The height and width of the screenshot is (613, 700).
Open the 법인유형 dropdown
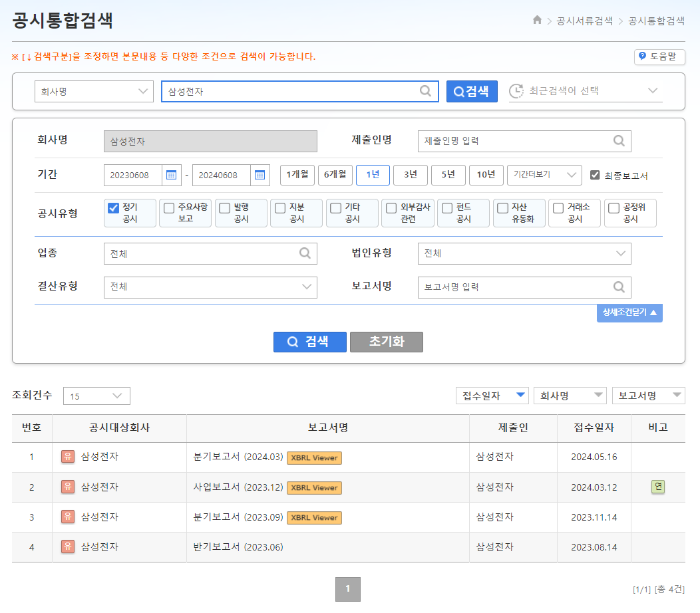(524, 253)
